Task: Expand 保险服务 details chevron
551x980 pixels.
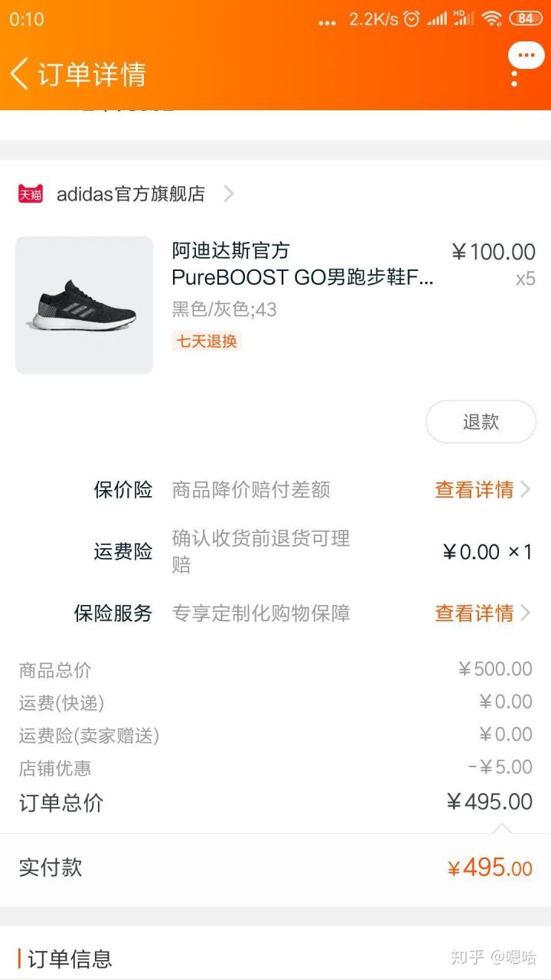Action: [x=526, y=613]
